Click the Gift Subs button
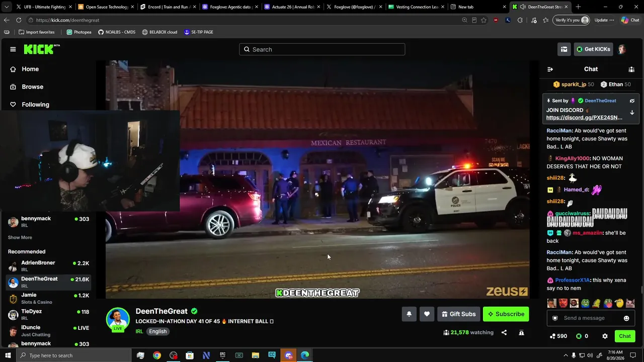The image size is (644, 362). (459, 314)
